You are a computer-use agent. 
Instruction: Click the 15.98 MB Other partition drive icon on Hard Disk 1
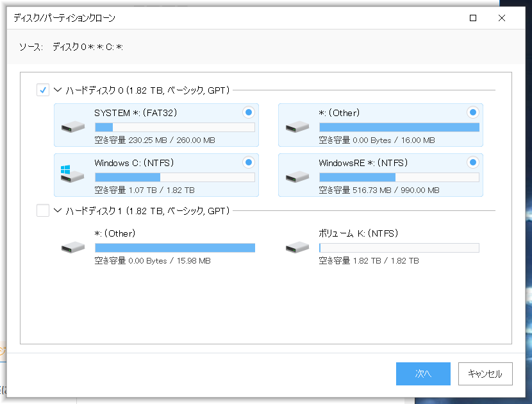[x=73, y=248]
